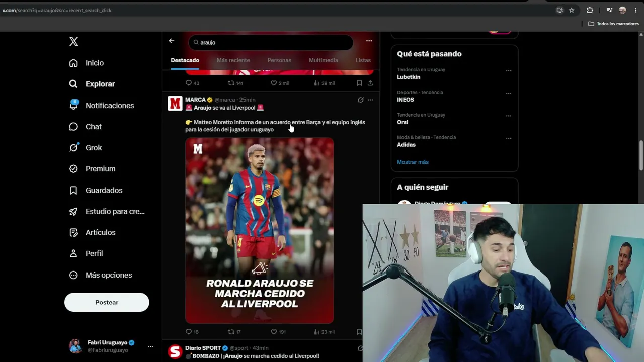Click the back arrow beside search box
The image size is (644, 362).
(172, 41)
